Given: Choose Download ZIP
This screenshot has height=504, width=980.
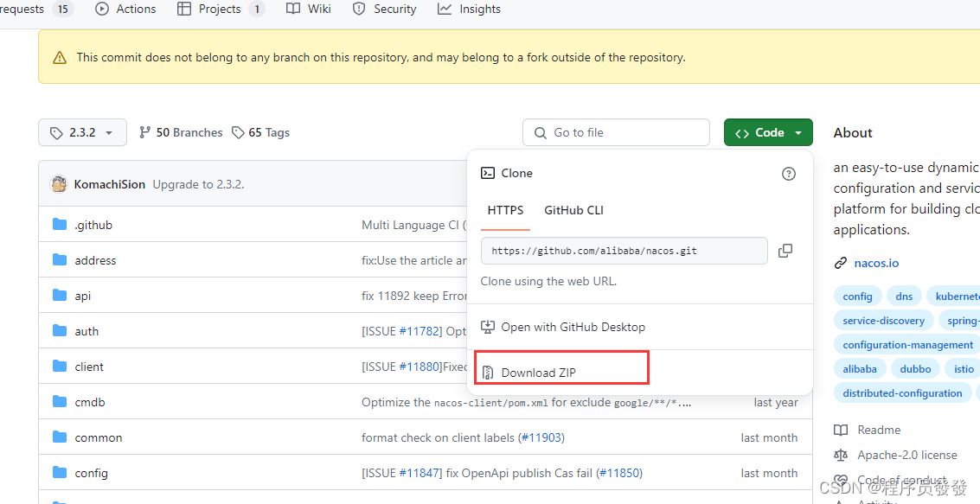Looking at the screenshot, I should (640, 373).
